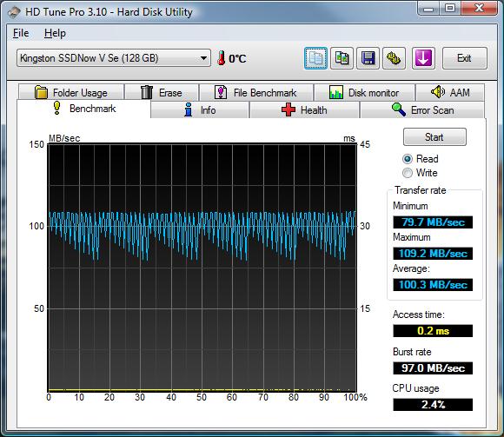
Task: Open options via the gears icon
Action: (x=394, y=58)
